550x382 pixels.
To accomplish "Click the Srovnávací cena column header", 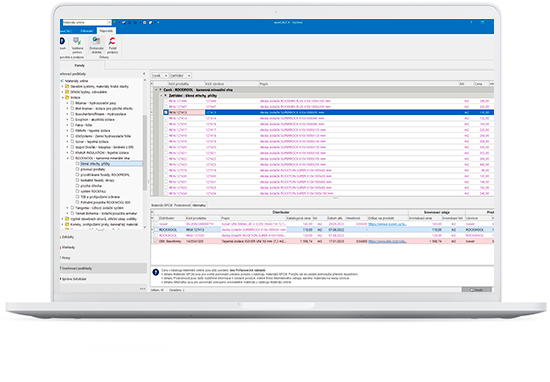I will coord(425,218).
